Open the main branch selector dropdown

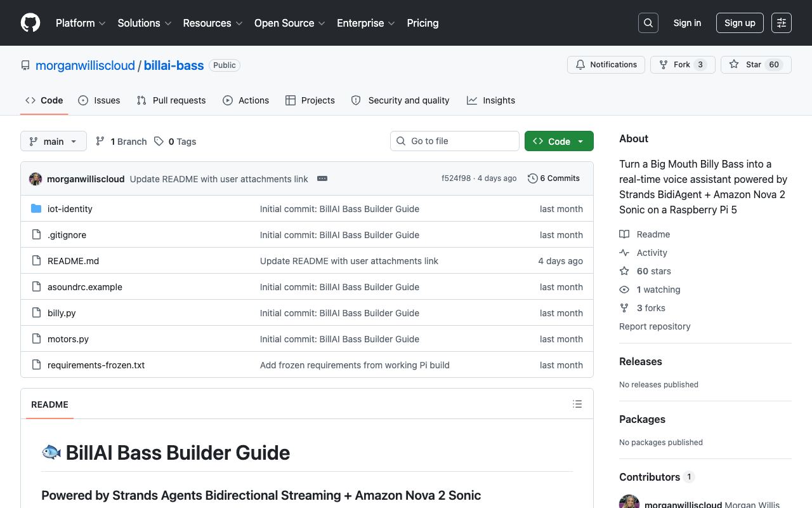(x=53, y=142)
